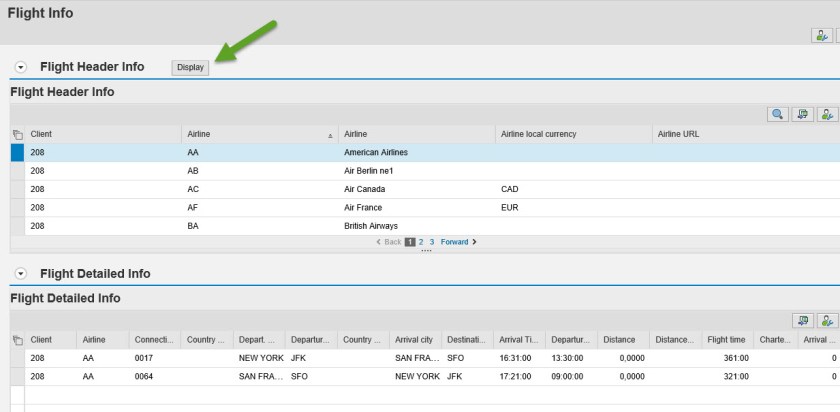Select the Air Berlin row selector
This screenshot has height=412, width=840.
[16, 171]
